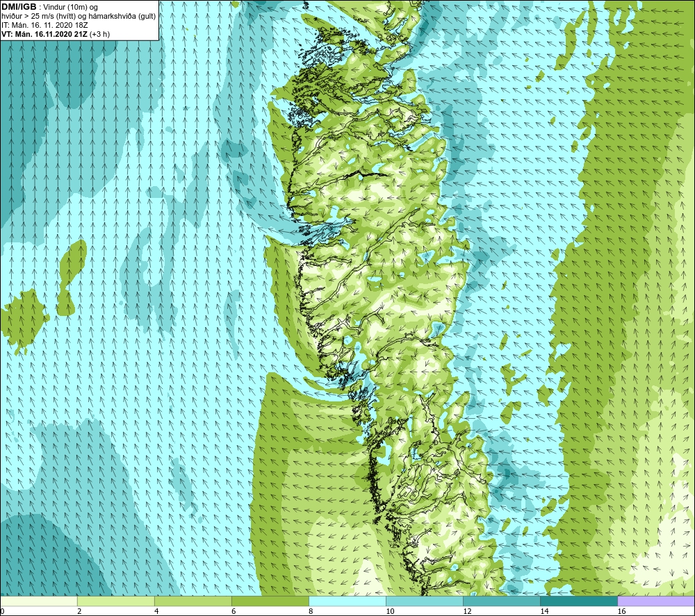Click the purple above-16 m/s legend swatch

point(656,601)
